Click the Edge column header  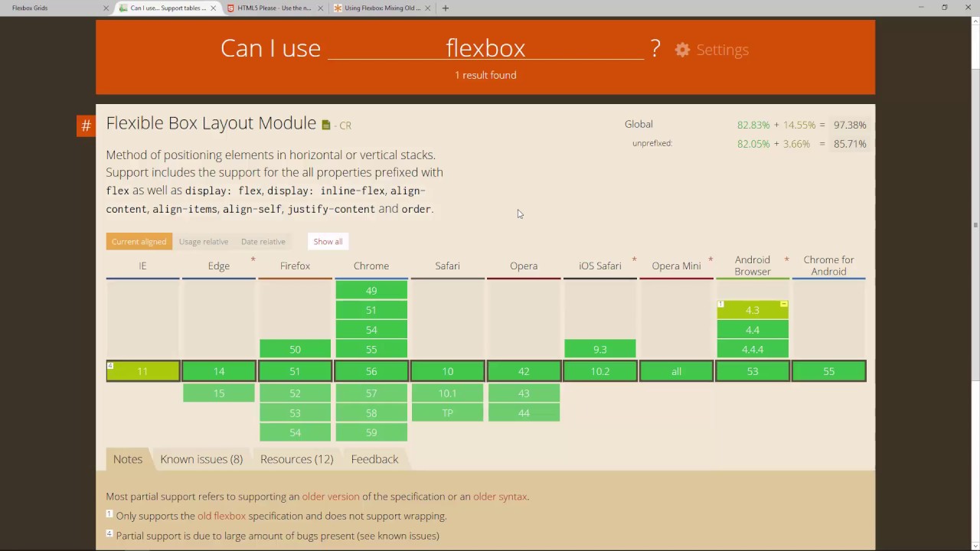click(219, 266)
